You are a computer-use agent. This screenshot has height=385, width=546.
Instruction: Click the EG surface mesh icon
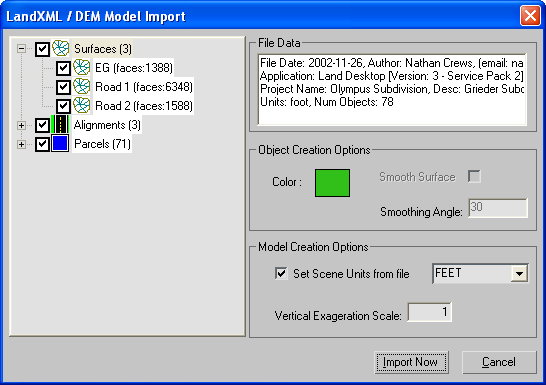point(81,67)
